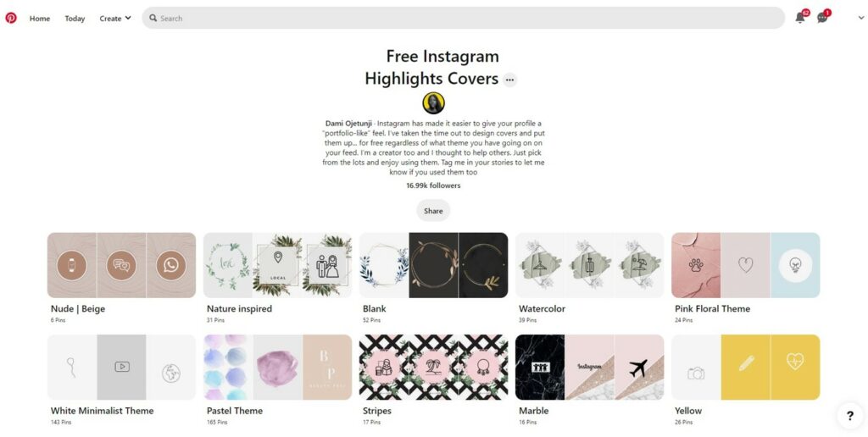868x437 pixels.
Task: Open Dami Ojetunji's profile avatar
Action: 433,102
